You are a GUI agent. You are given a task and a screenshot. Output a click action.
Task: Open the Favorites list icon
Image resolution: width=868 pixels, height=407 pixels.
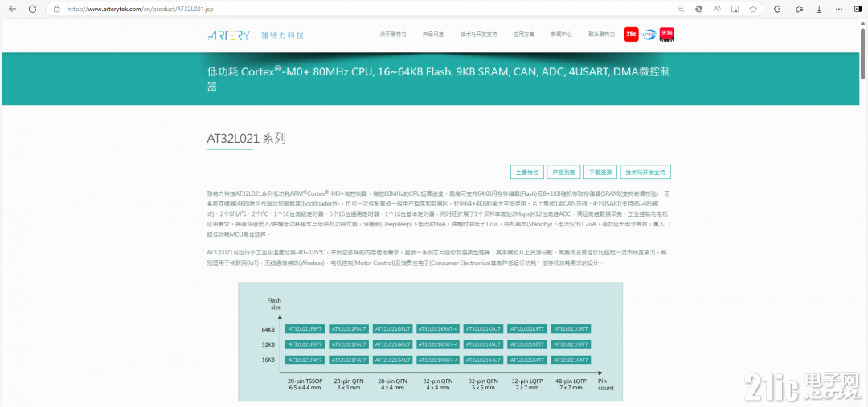[799, 9]
